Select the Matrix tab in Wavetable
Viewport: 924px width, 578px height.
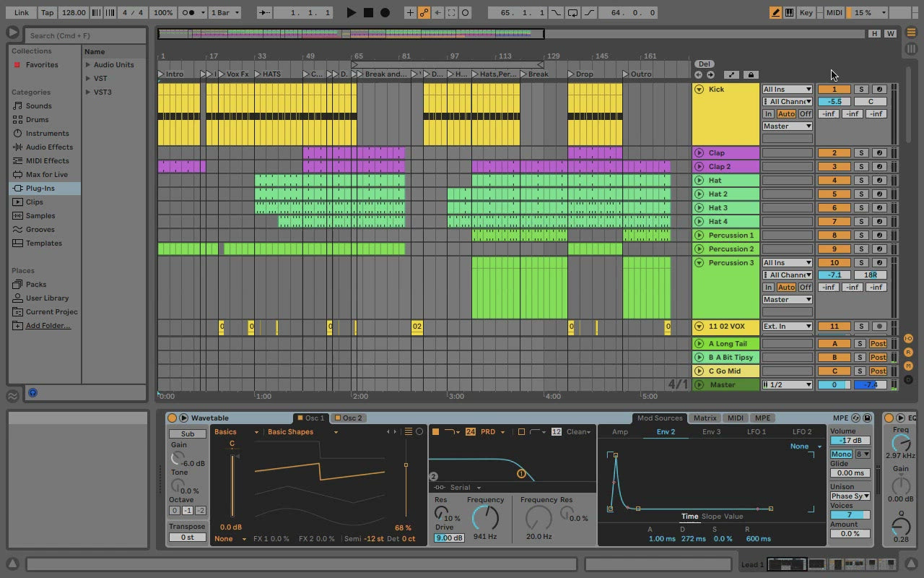(705, 418)
